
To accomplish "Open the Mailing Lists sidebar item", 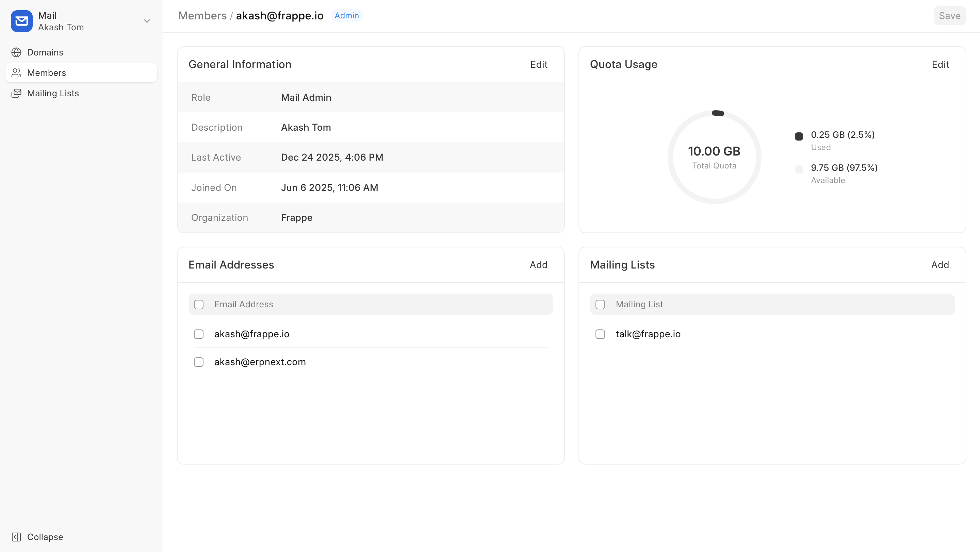I will (53, 93).
